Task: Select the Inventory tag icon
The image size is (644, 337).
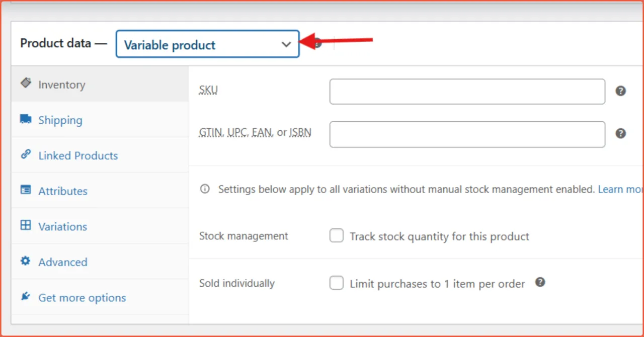Action: [26, 83]
